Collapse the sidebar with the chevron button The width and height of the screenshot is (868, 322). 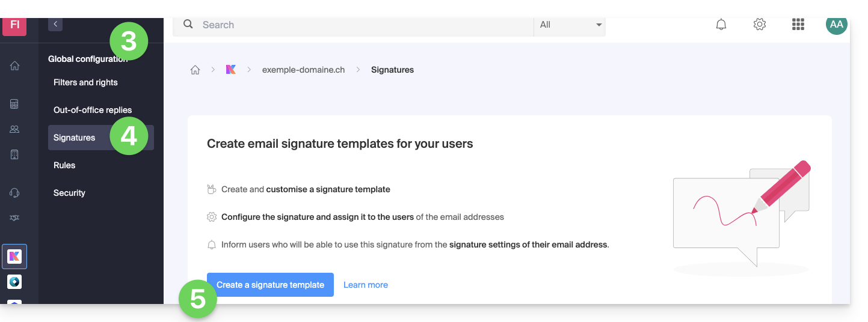[55, 24]
